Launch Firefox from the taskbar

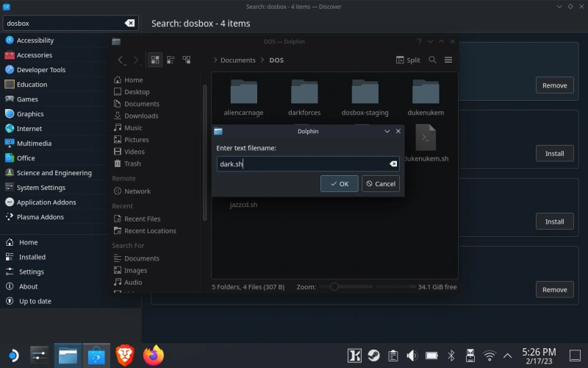[154, 356]
